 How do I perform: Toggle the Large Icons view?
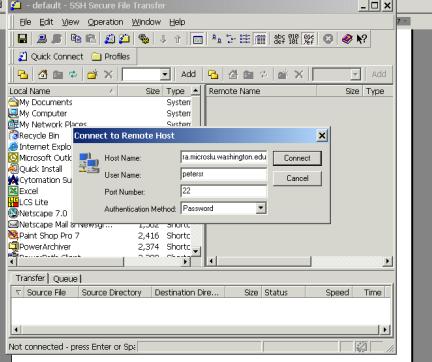click(217, 39)
